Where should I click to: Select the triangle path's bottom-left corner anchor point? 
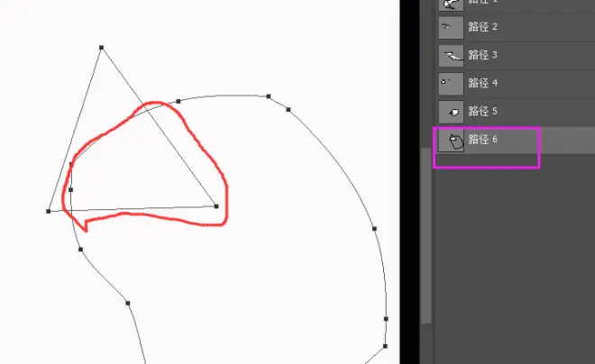click(x=48, y=211)
